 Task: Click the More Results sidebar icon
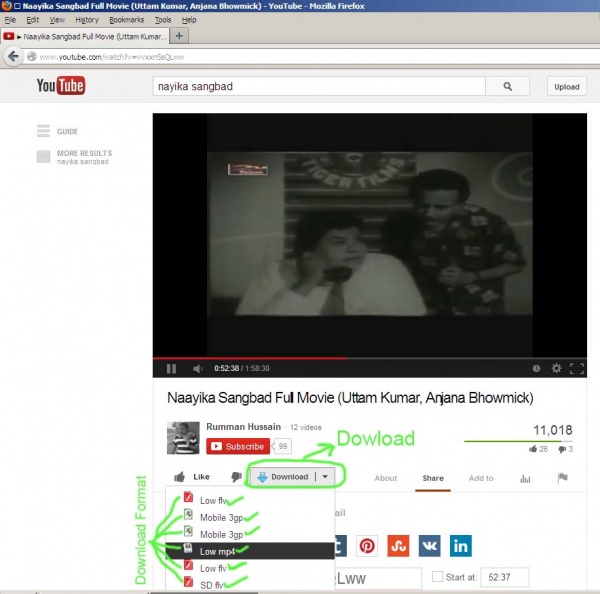coord(43,157)
